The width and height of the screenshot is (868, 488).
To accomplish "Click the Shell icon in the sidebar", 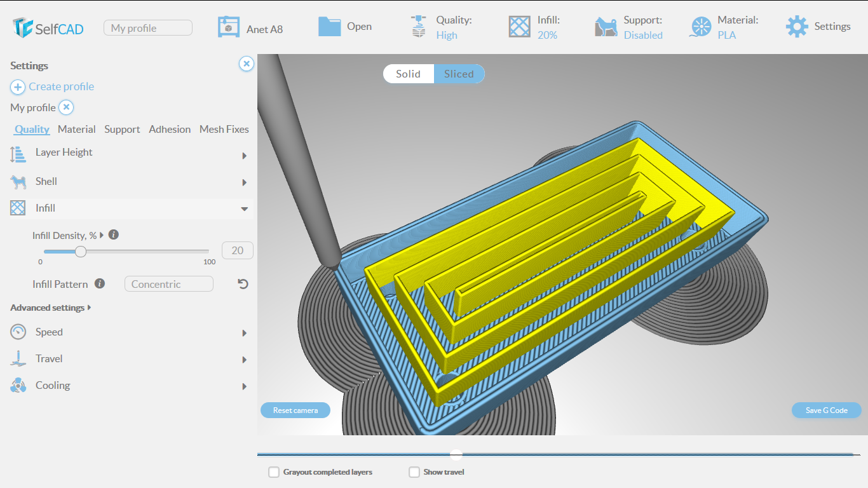I will click(18, 182).
